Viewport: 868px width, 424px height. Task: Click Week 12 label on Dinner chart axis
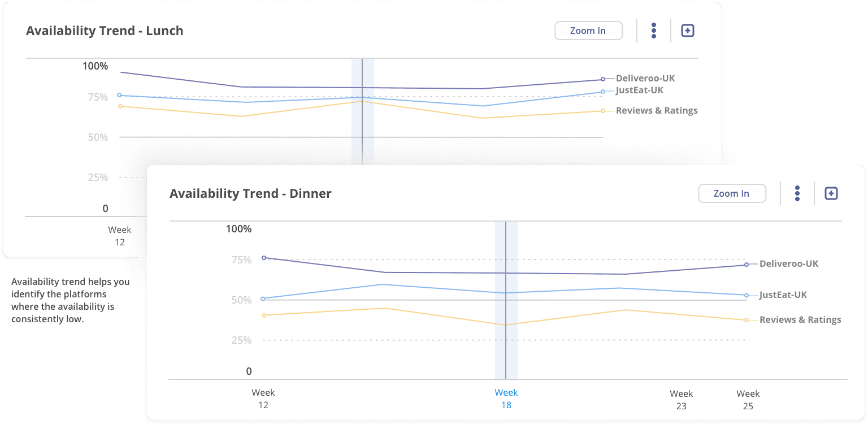263,399
